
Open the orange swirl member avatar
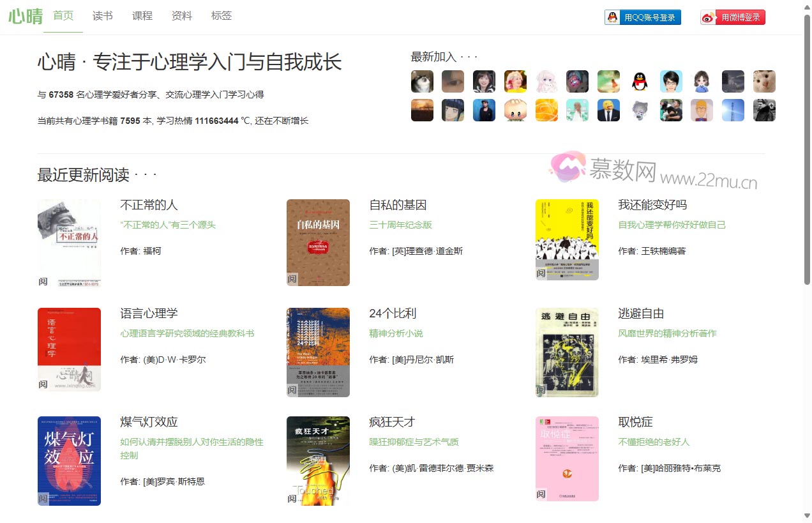[546, 110]
